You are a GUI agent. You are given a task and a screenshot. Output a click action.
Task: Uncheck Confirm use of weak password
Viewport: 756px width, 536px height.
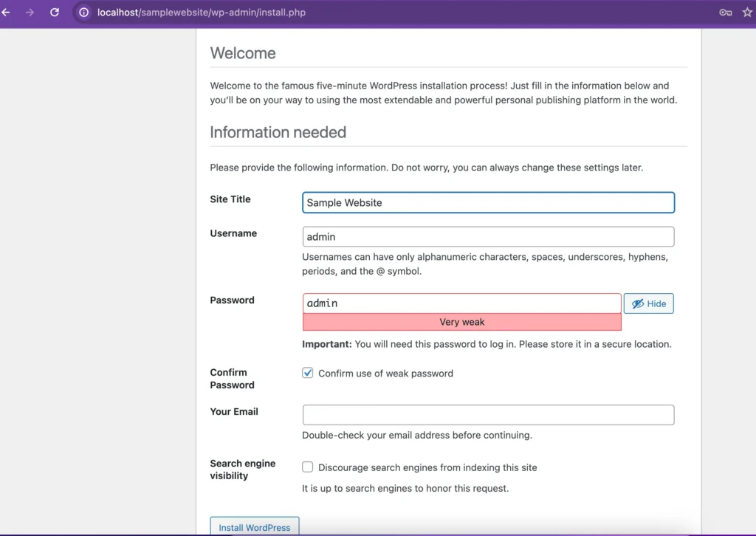click(x=308, y=373)
